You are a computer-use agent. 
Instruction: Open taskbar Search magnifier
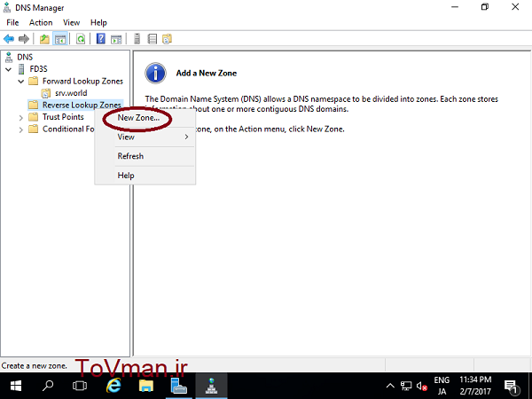pyautogui.click(x=48, y=386)
